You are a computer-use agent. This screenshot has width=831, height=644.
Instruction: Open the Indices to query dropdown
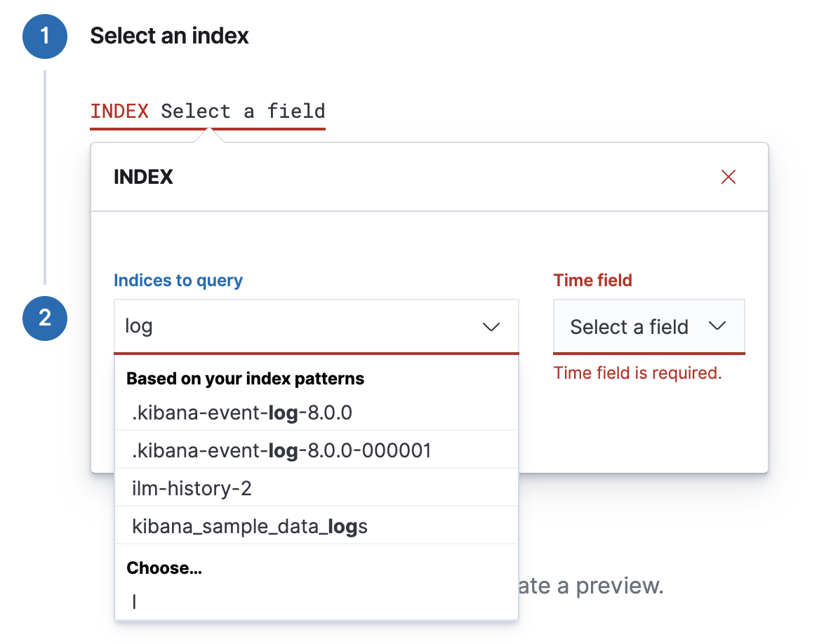click(491, 326)
